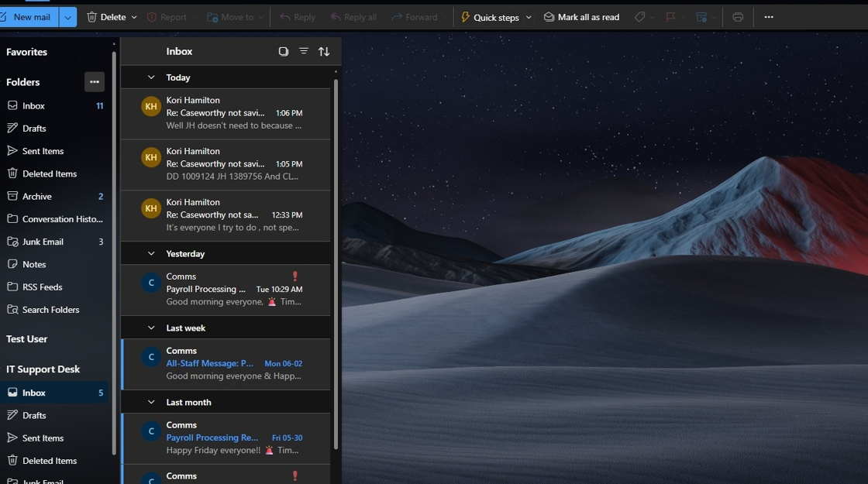Collapse the Last month group
This screenshot has width=868, height=484.
coord(151,402)
